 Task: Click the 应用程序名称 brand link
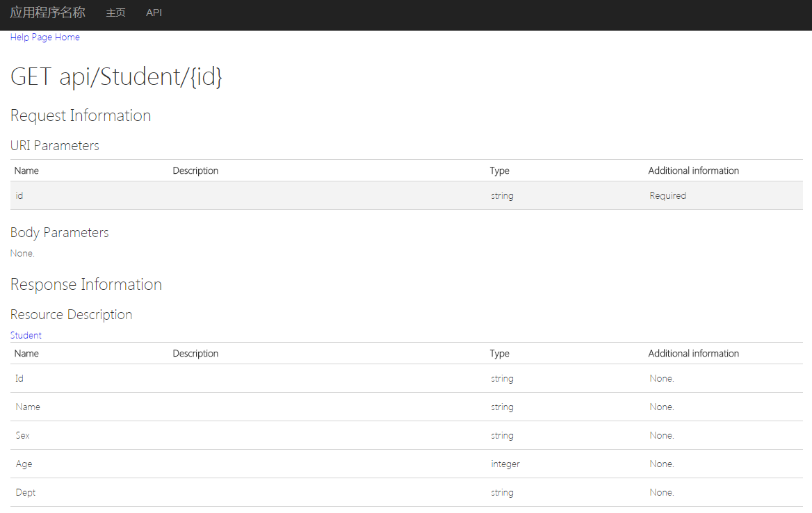tap(47, 13)
